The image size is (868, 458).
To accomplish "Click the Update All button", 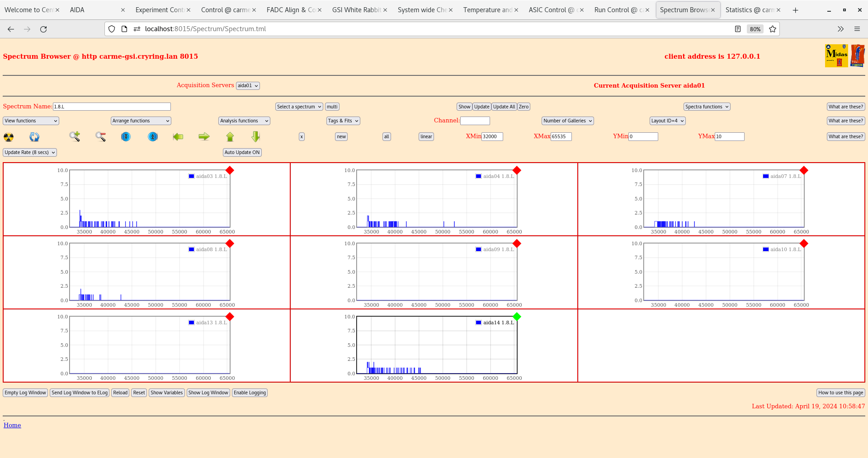I will [x=504, y=107].
